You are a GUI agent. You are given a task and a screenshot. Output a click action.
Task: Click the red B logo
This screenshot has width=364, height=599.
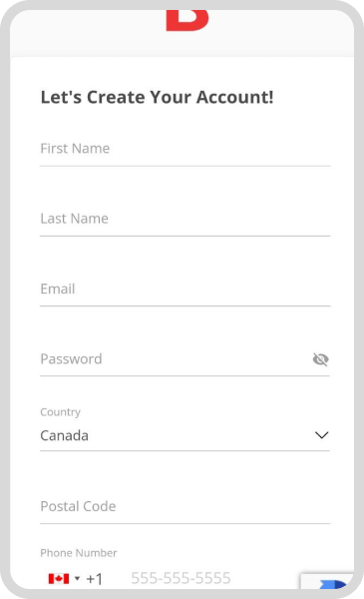187,20
